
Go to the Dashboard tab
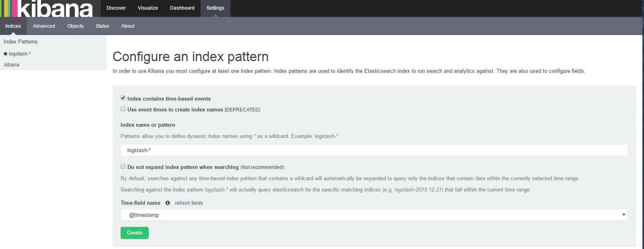coord(182,8)
